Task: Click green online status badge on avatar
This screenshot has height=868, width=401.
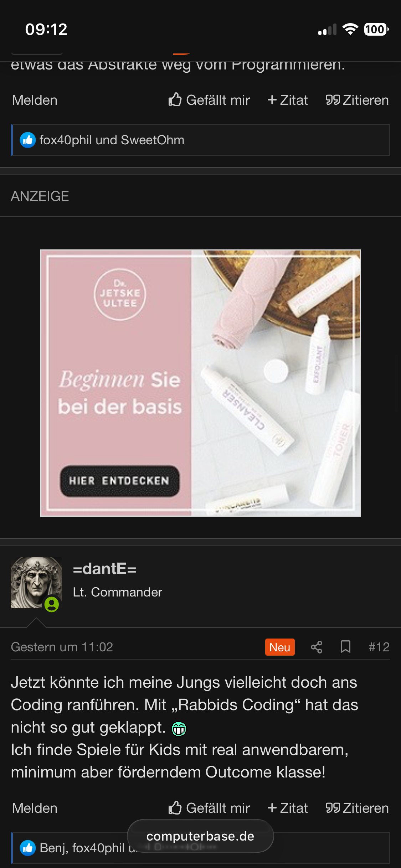Action: (x=52, y=604)
